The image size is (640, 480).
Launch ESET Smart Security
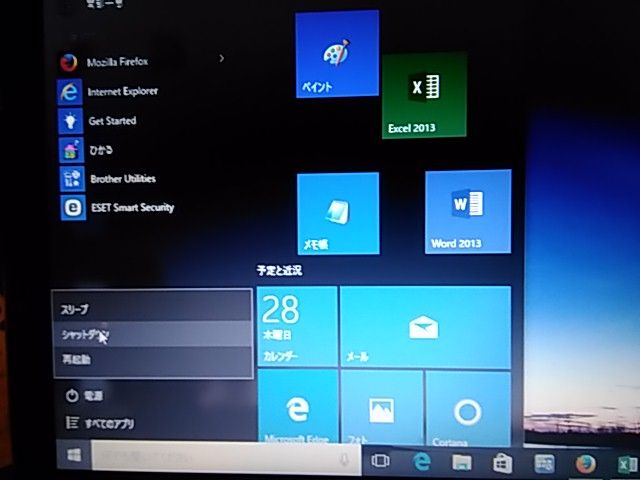[x=118, y=208]
